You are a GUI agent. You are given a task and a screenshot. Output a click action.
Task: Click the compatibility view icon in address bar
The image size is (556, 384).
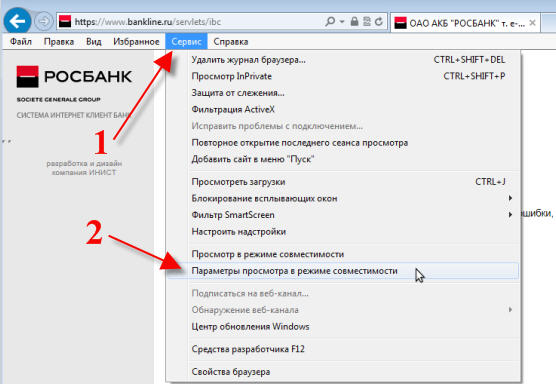[x=367, y=22]
